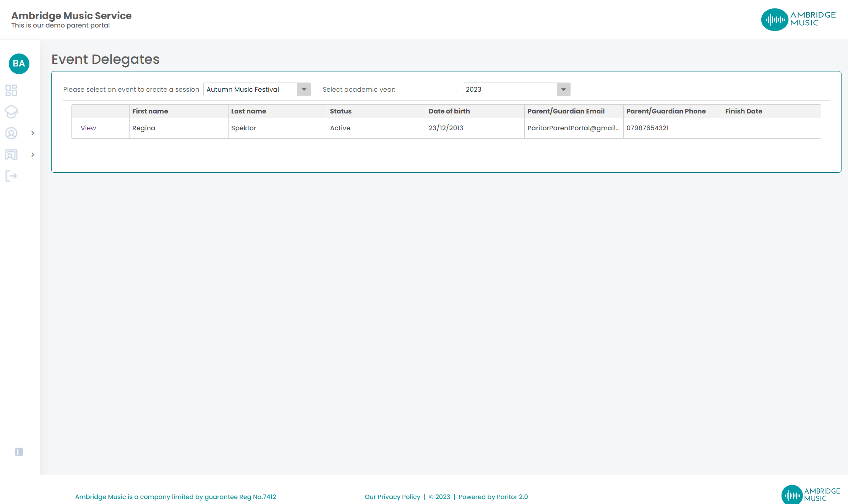Expand the events submenu chevron

coord(33,155)
